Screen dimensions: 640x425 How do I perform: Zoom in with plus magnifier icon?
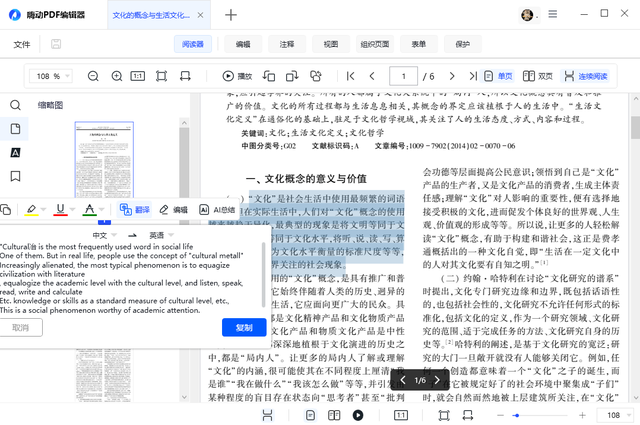pos(117,76)
